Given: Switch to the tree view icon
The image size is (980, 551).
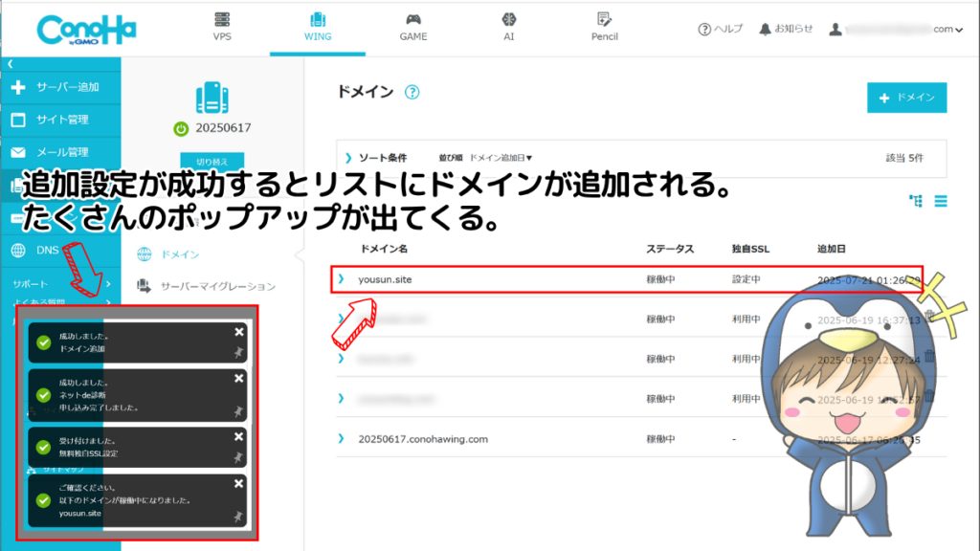Looking at the screenshot, I should [x=916, y=201].
